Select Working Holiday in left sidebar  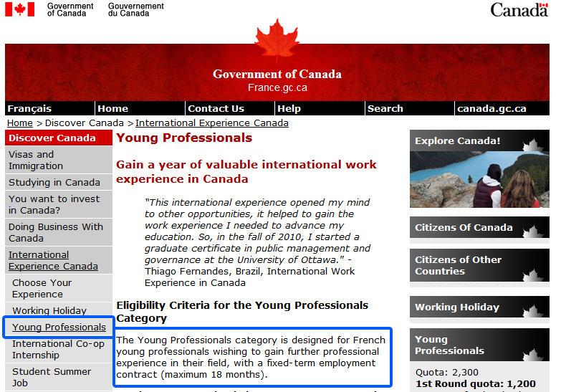(49, 310)
